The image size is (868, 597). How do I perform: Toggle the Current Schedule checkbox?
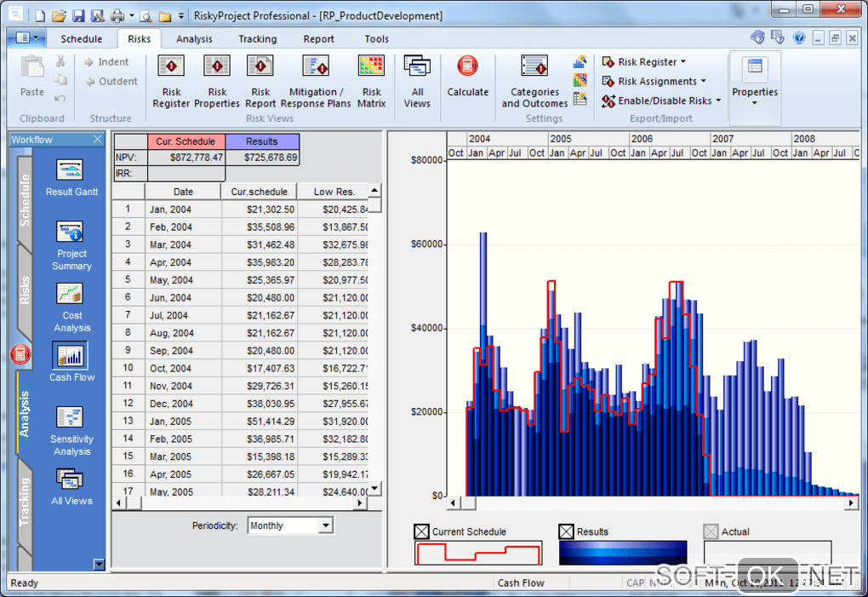[422, 531]
